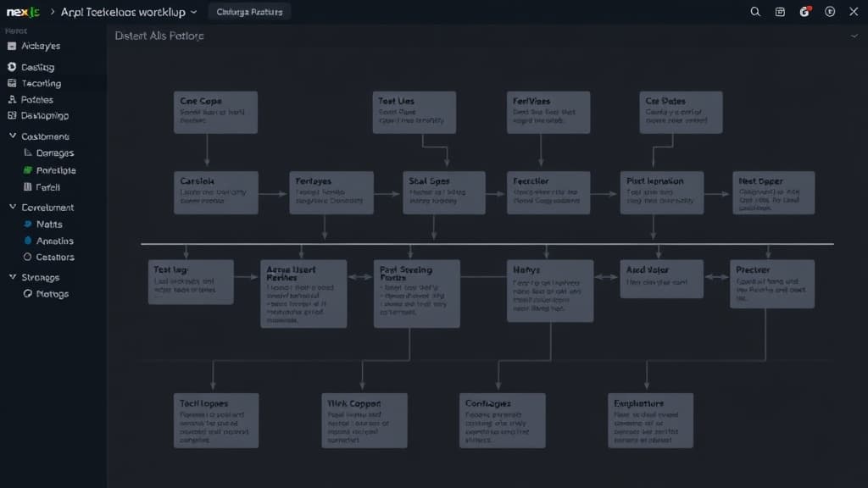Click the clock icon near the top right
This screenshot has height=488, width=868.
(x=829, y=12)
